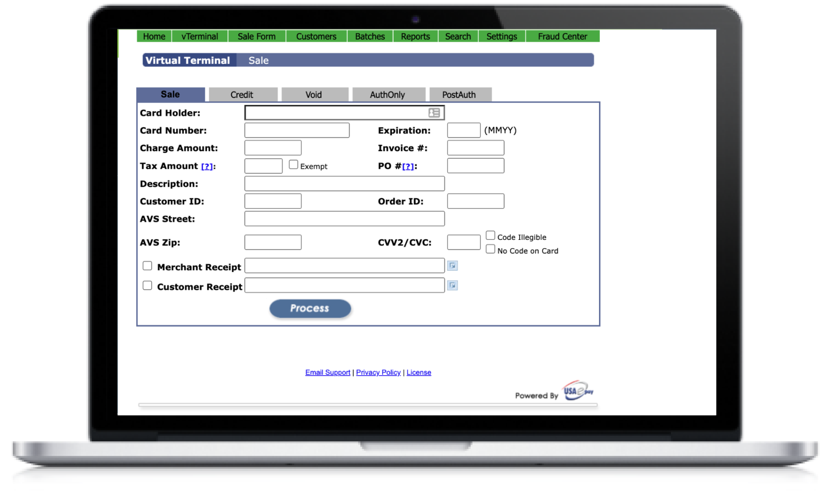Open the popup icon next to Customer Receipt field
The height and width of the screenshot is (504, 831).
point(452,285)
